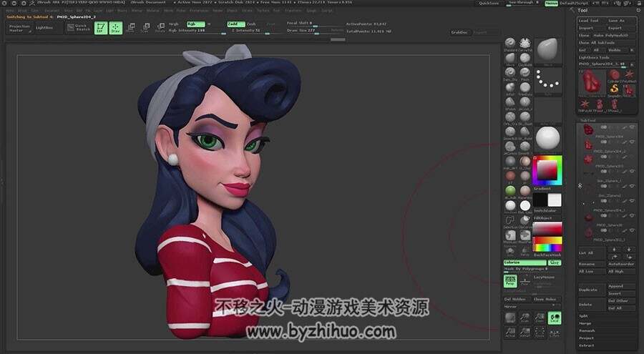The width and height of the screenshot is (644, 354).
Task: Expand the Remesh section
Action: click(x=587, y=330)
